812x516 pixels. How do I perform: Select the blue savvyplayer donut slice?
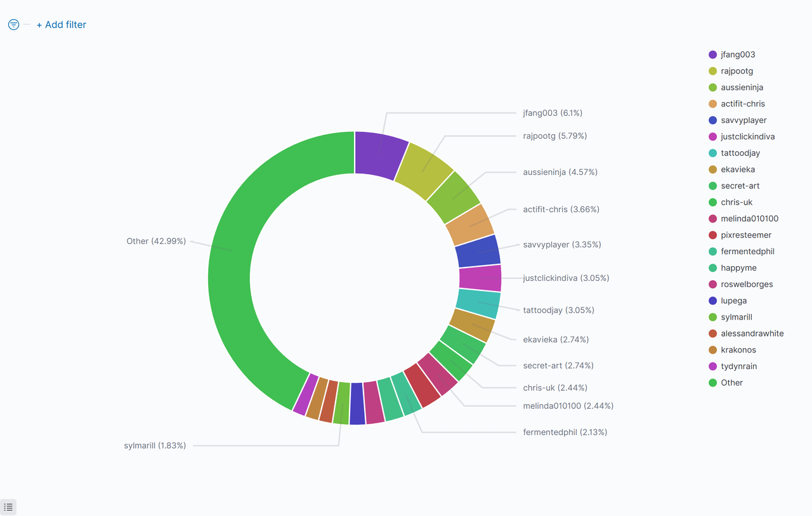(478, 252)
